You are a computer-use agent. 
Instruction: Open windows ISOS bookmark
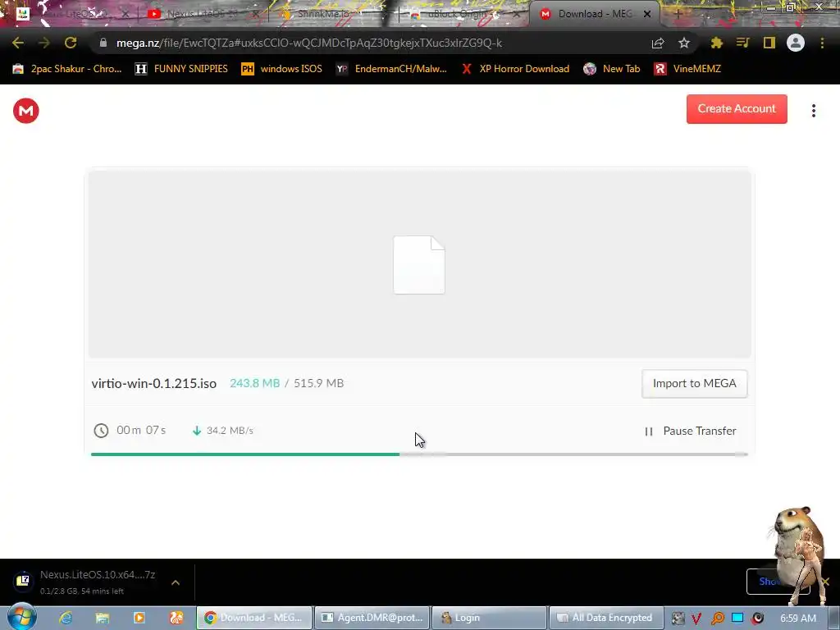(282, 69)
